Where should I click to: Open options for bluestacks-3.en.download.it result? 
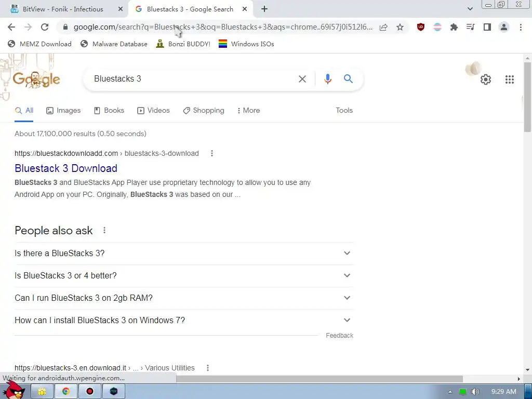pos(208,368)
